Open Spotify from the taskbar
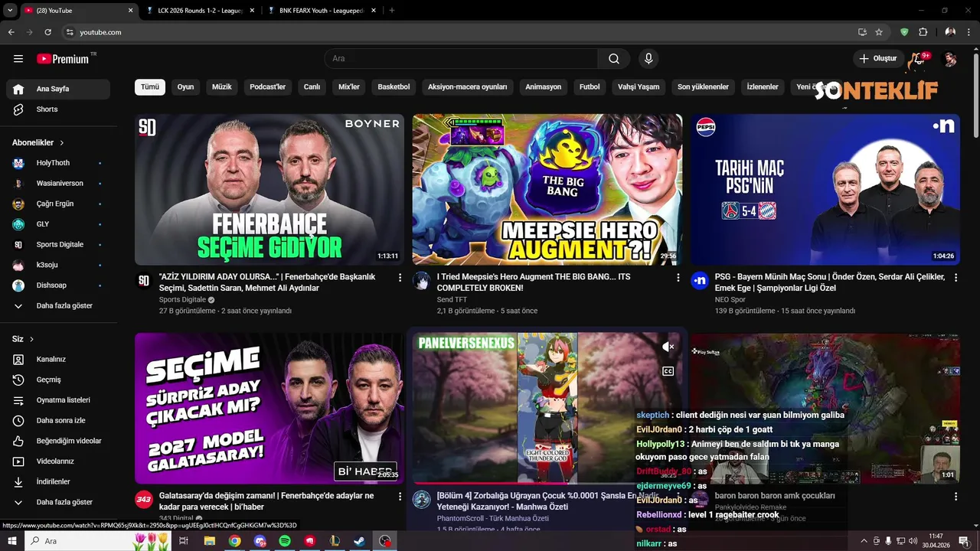 pyautogui.click(x=285, y=541)
